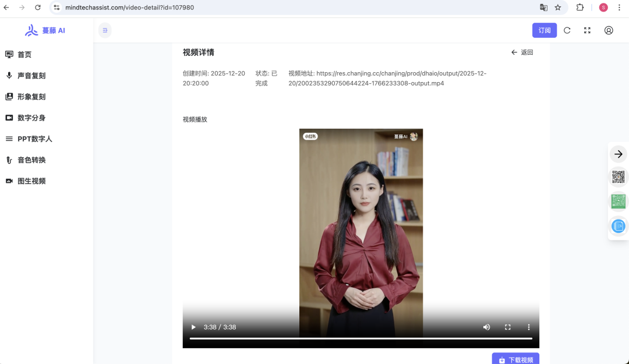Open the video player's more options menu

(x=528, y=327)
